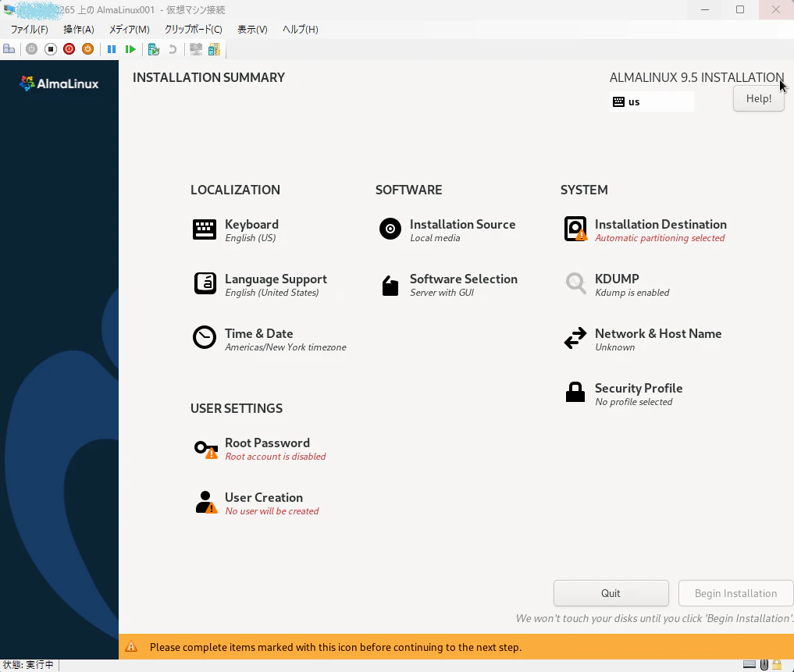Screen dimensions: 794x672
Task: Click the Network & Host Name arrows icon
Action: pos(575,338)
